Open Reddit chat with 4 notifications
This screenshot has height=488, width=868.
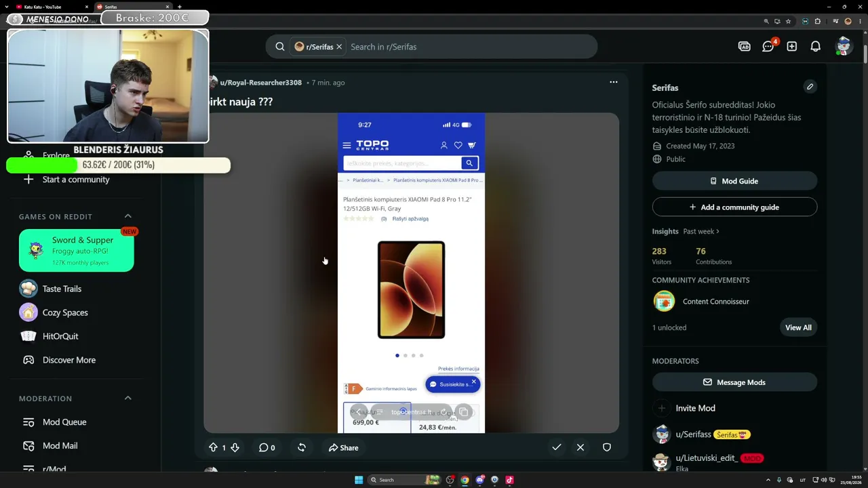tap(768, 47)
